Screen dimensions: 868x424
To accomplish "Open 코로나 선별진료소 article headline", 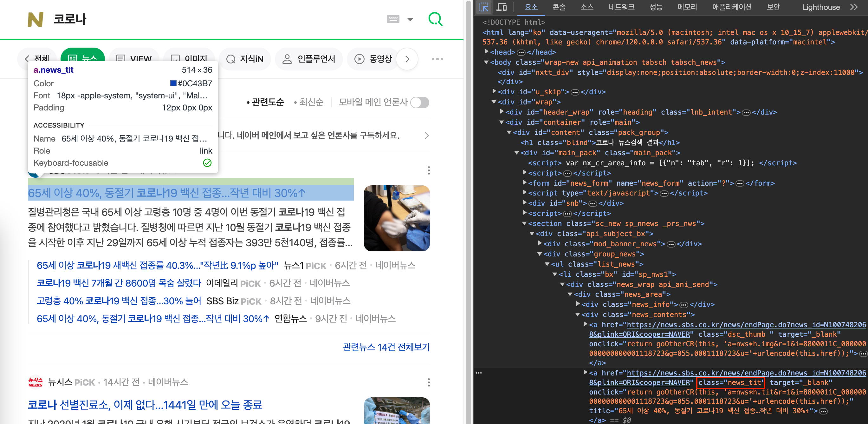I will (x=145, y=404).
